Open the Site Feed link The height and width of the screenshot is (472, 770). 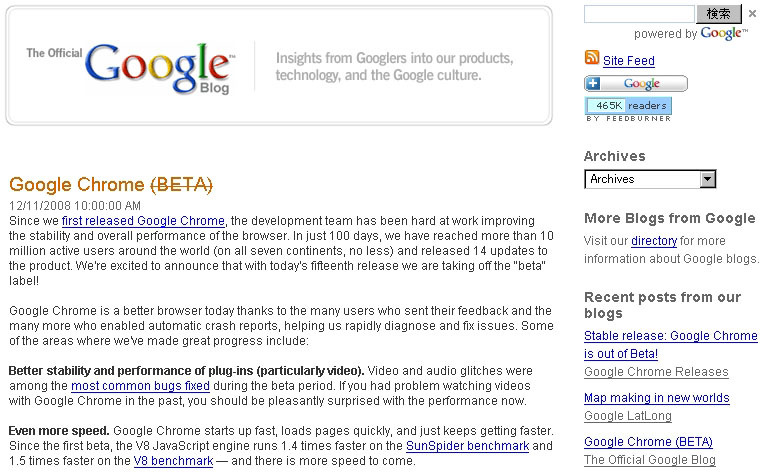pyautogui.click(x=629, y=61)
